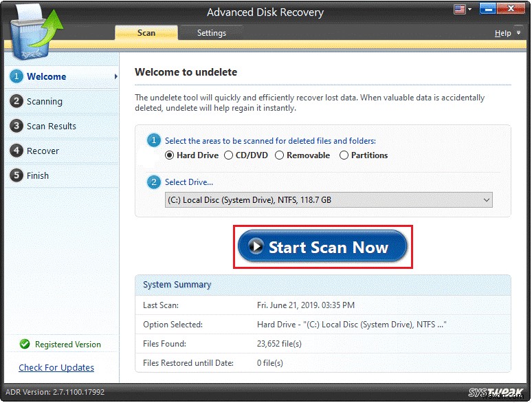Click the 'Select the areas to be scanned' label
The width and height of the screenshot is (532, 403).
270,141
